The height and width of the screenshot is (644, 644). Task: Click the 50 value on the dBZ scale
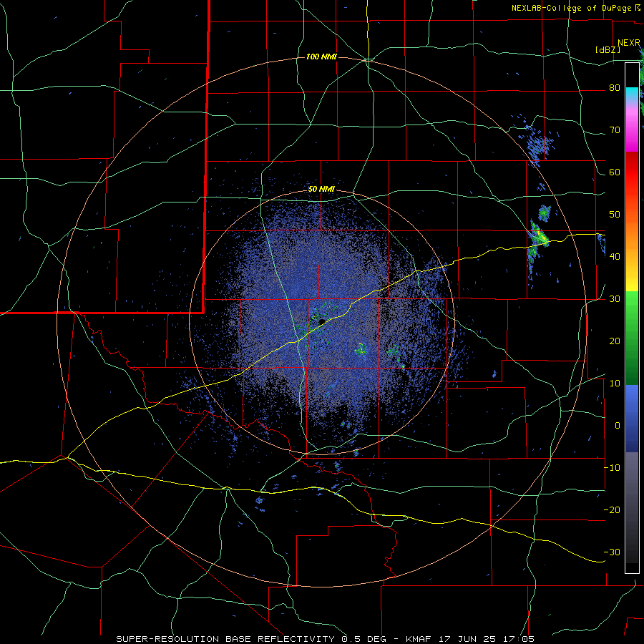click(x=615, y=215)
